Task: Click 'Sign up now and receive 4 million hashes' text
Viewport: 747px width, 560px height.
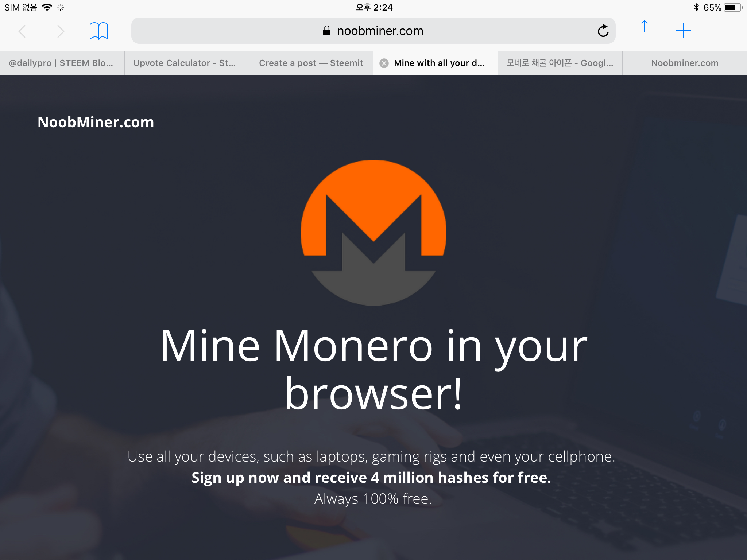Action: click(371, 478)
